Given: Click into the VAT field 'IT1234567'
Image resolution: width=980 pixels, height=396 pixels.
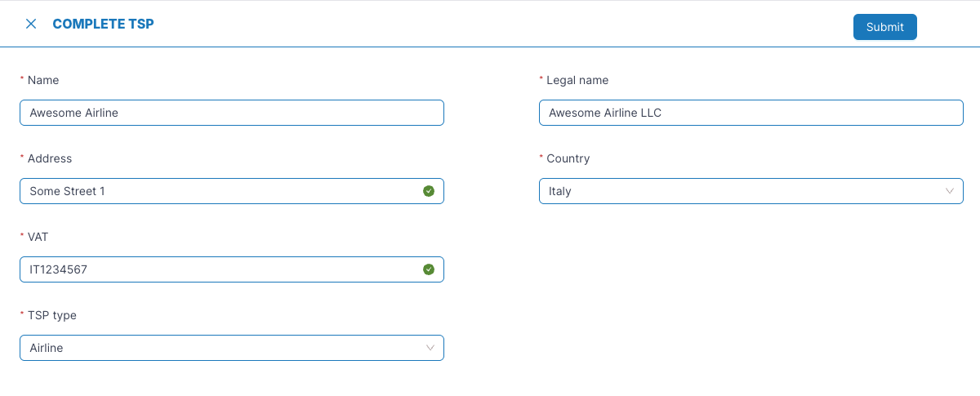Looking at the screenshot, I should click(212, 269).
